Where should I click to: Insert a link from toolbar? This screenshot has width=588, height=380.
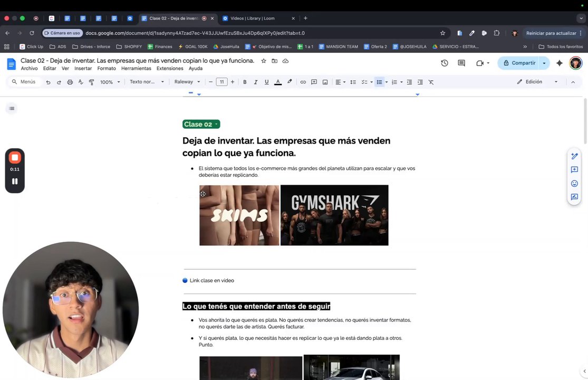(303, 82)
